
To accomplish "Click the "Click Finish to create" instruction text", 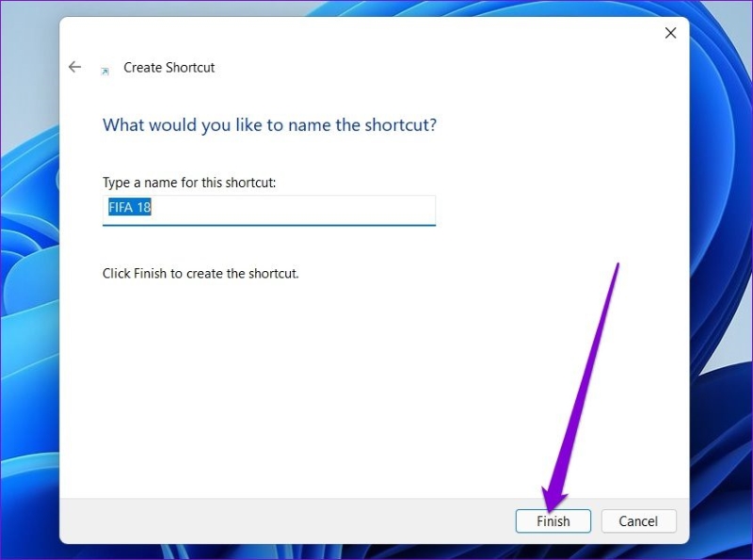I will pos(200,274).
